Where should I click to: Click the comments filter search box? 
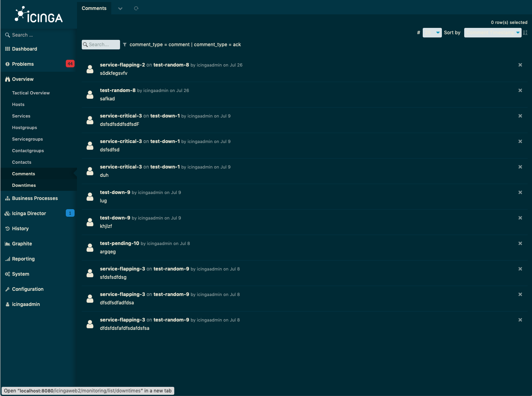(101, 45)
